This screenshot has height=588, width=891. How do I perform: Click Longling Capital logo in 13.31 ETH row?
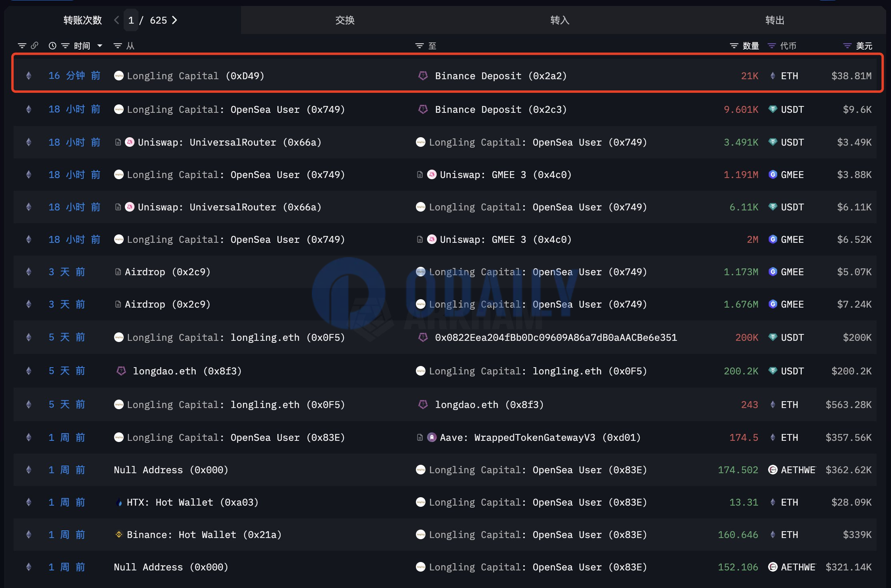point(421,502)
